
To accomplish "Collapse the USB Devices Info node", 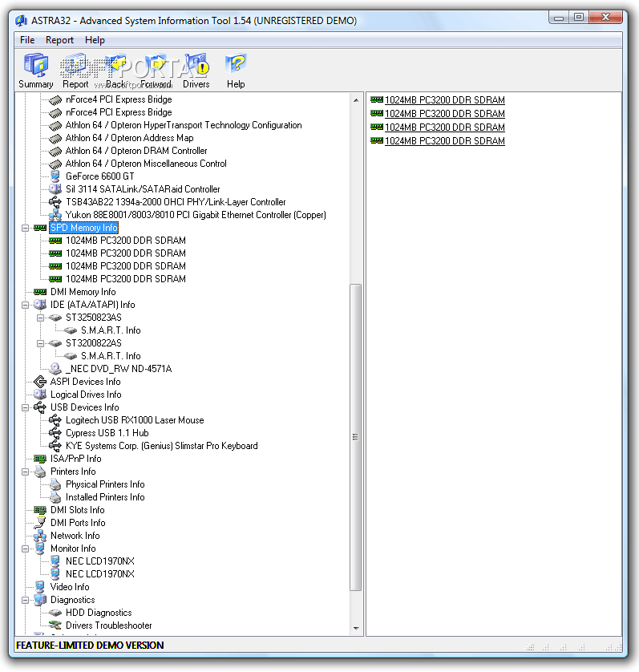I will pyautogui.click(x=26, y=407).
